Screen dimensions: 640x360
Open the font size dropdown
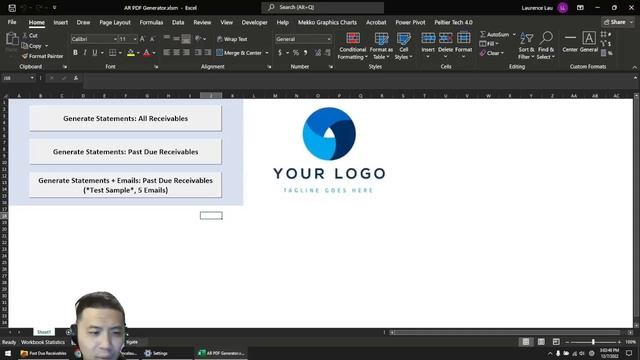tap(135, 39)
